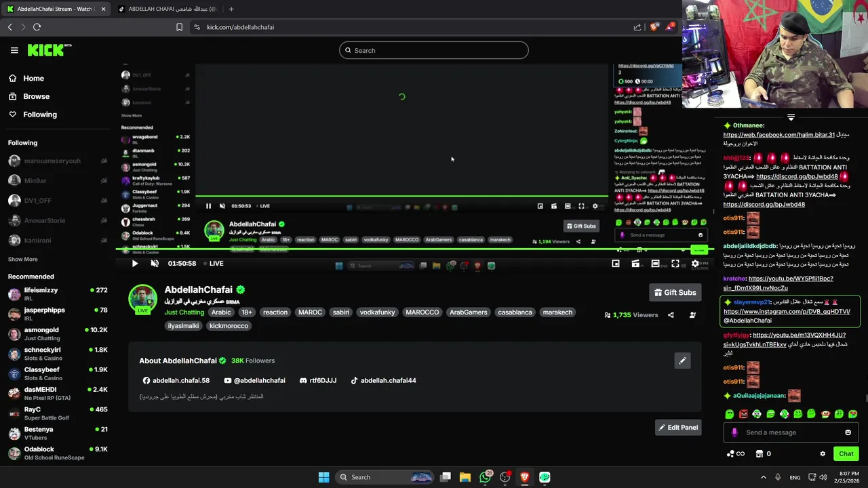Click the player progress bar

[414, 250]
